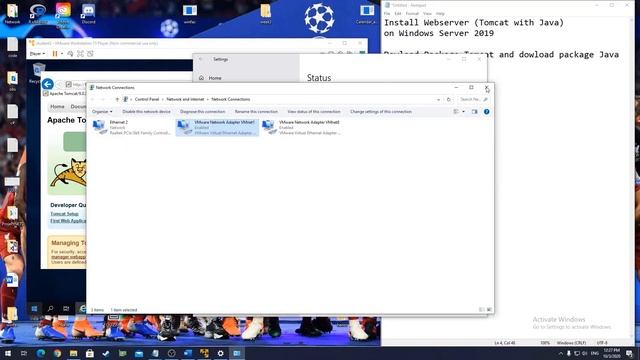Image resolution: width=640 pixels, height=360 pixels.
Task: Show hidden icons chevron in system tray
Action: point(560,353)
